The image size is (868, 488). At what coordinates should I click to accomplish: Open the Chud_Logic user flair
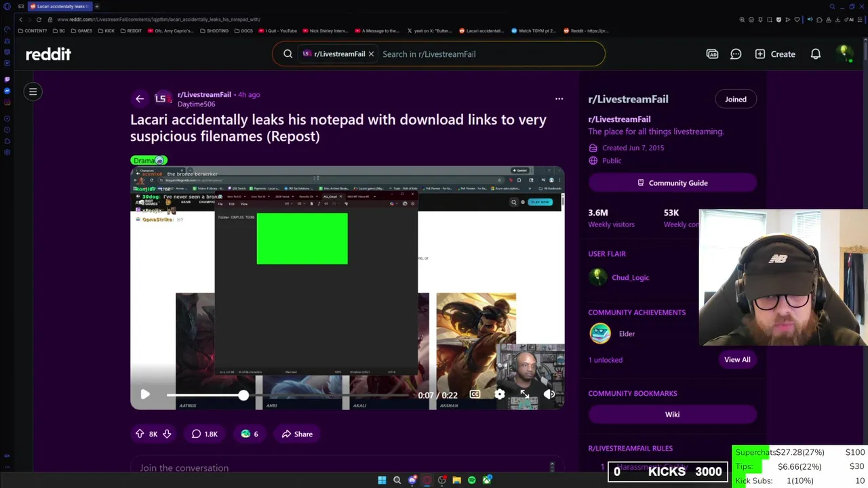(x=630, y=277)
